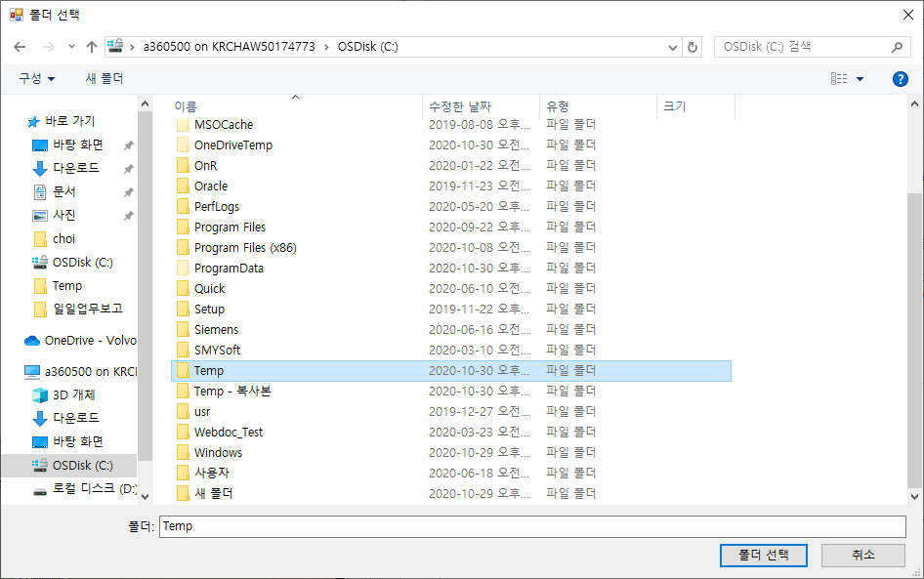Create a folder with 새 폴더

[x=105, y=78]
